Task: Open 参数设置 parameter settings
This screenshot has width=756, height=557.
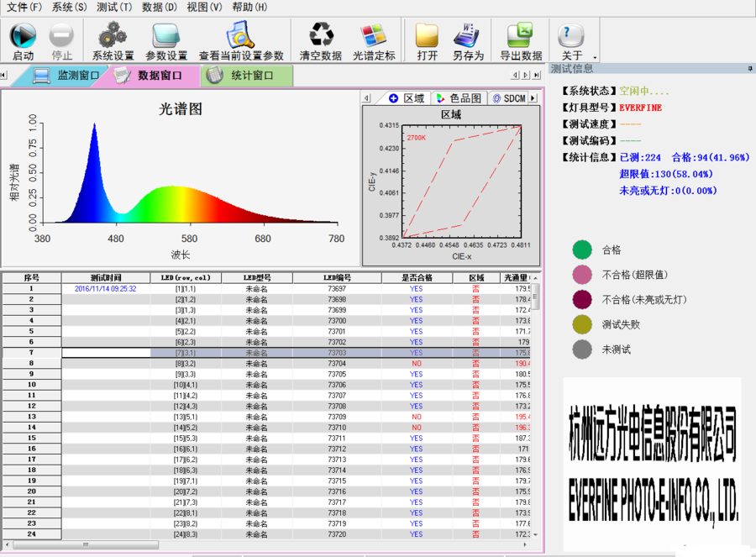Action: coord(165,41)
